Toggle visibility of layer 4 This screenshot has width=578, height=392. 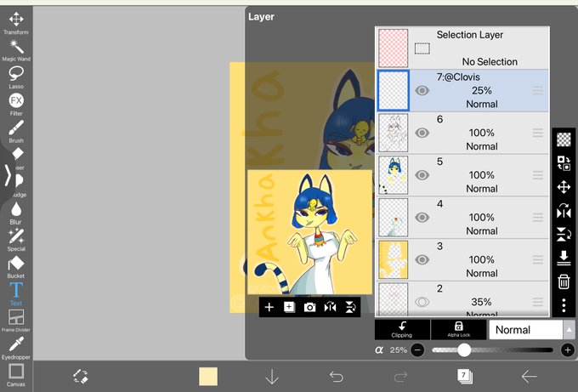pos(422,217)
